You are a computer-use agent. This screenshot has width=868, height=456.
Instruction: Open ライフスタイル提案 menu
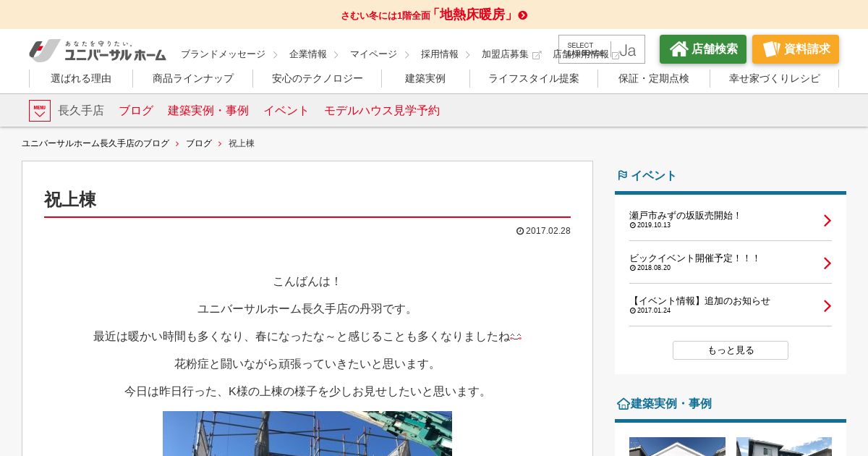coord(534,78)
